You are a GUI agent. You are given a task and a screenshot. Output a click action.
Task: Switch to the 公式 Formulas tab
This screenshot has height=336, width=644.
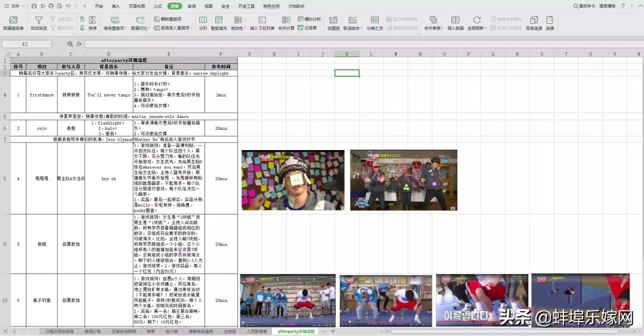coord(157,6)
